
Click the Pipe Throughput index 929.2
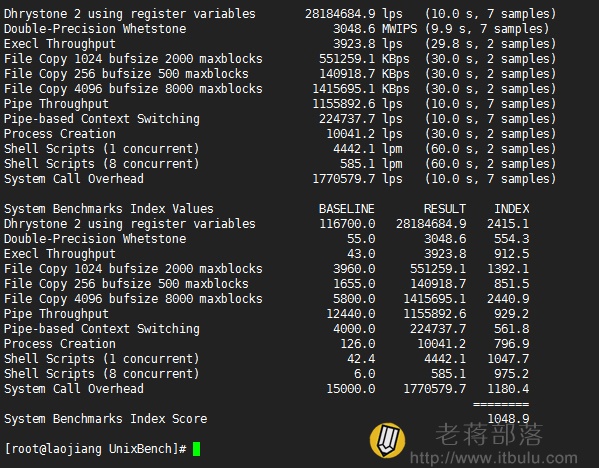(512, 314)
